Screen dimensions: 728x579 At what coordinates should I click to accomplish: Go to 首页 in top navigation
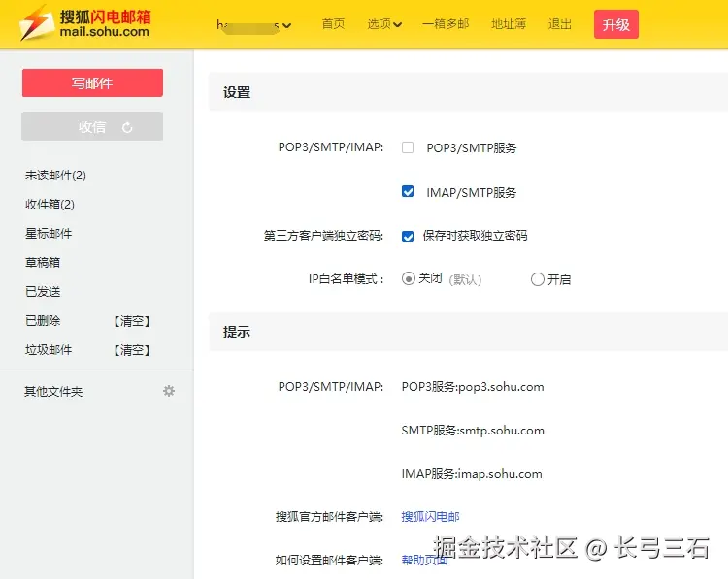pyautogui.click(x=333, y=24)
